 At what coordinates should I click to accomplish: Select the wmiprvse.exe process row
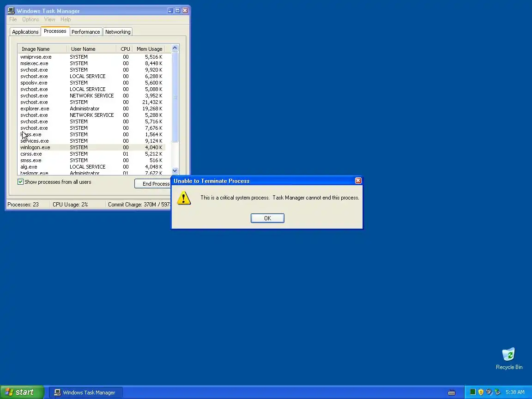(91, 57)
